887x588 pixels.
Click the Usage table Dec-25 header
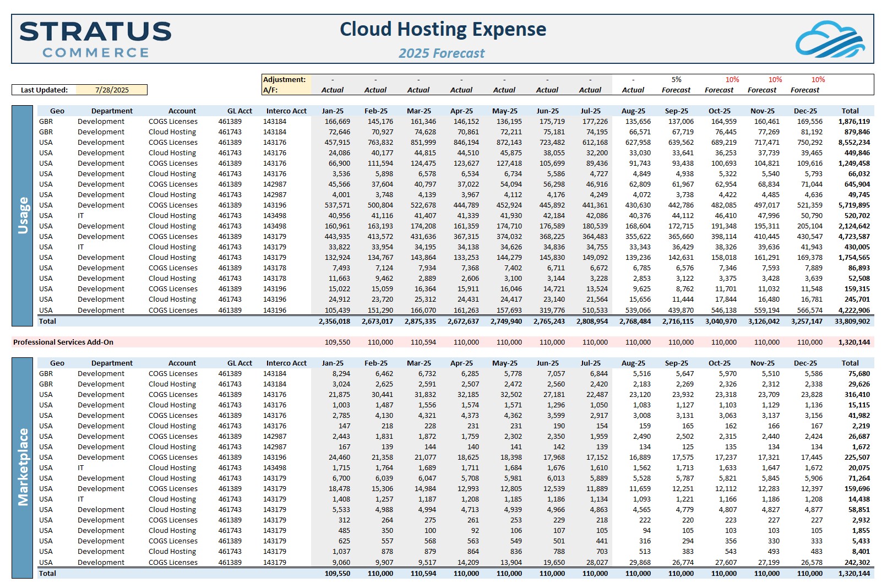coord(805,111)
